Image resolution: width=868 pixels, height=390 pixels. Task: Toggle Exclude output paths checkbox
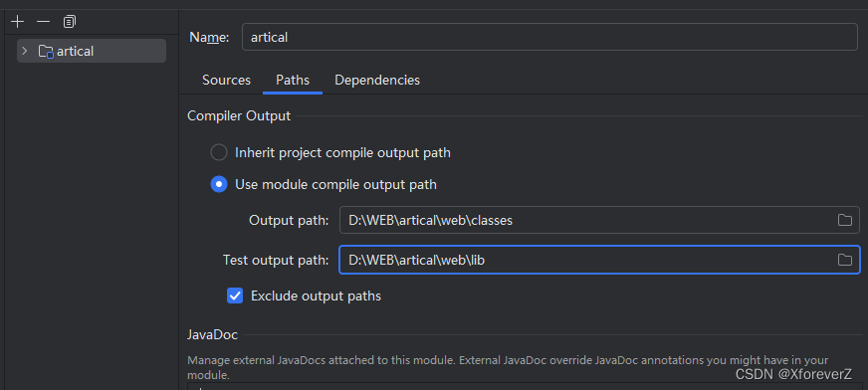(x=235, y=295)
